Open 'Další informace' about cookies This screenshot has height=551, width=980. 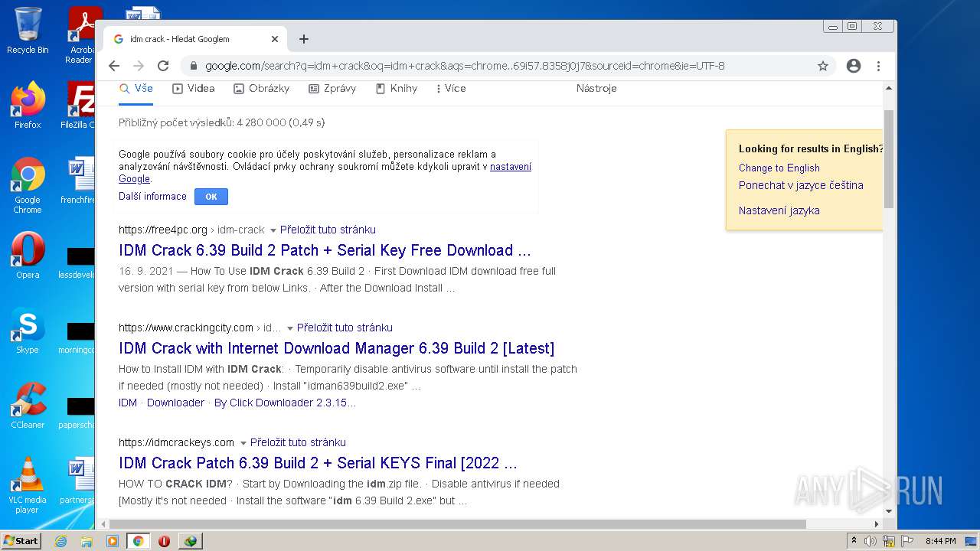coord(152,197)
